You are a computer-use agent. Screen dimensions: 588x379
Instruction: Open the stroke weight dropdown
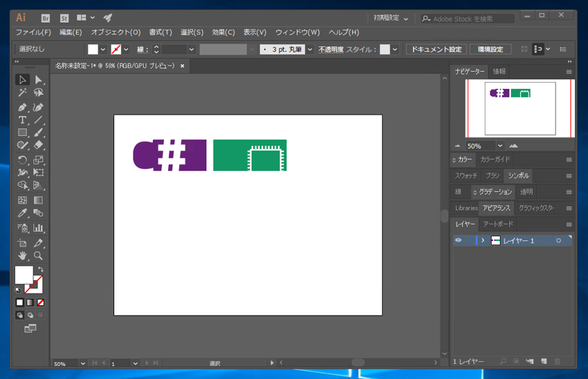[x=191, y=49]
